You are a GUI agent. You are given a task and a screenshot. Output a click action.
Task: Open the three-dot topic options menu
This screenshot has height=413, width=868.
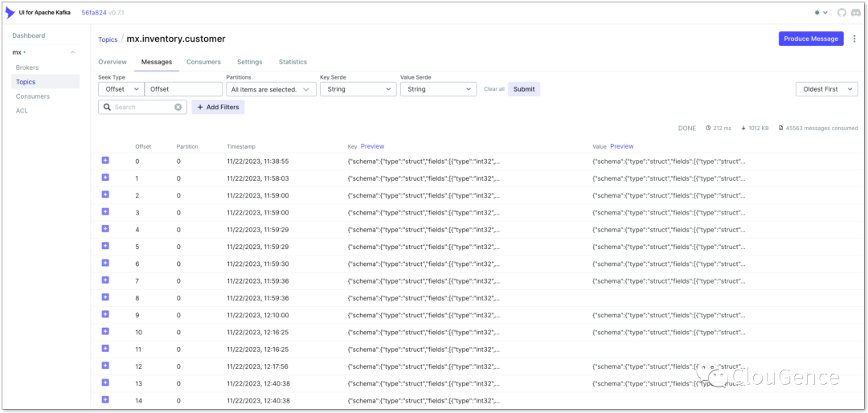click(x=854, y=39)
